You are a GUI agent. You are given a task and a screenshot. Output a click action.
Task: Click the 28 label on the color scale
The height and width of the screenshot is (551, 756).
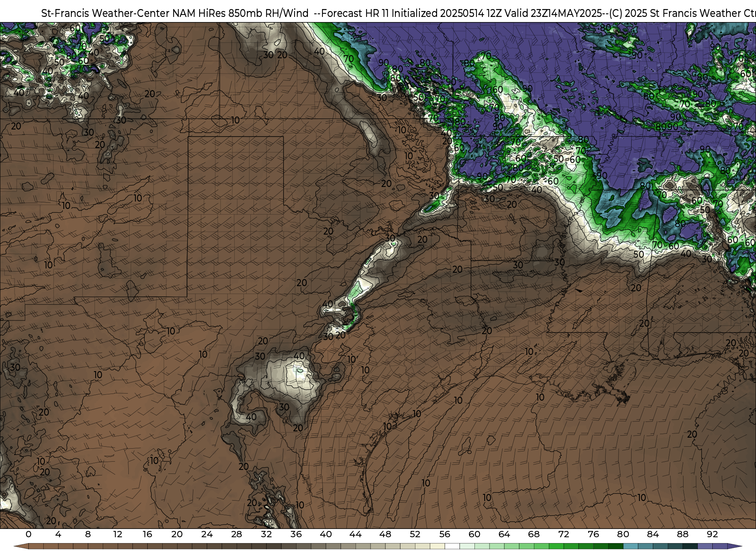coord(237,534)
